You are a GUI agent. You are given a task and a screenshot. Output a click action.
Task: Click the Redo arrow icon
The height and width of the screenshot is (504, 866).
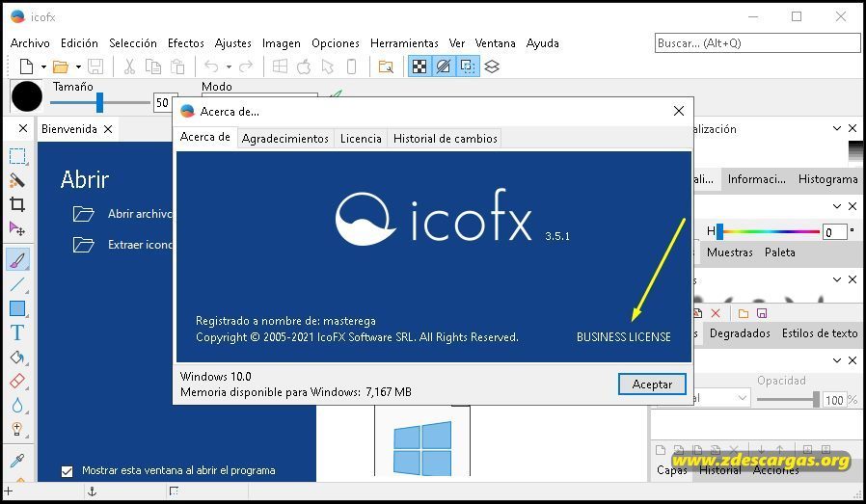click(246, 66)
